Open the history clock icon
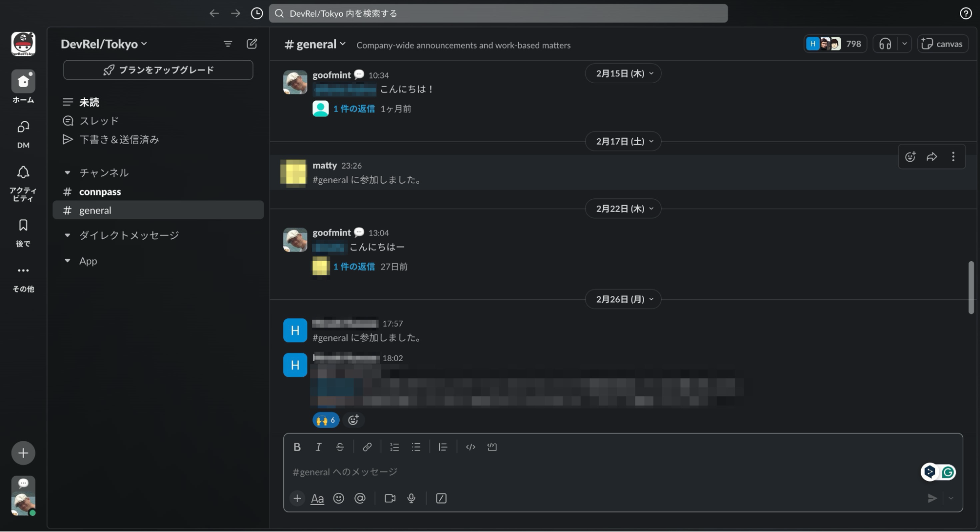980x532 pixels. 256,13
